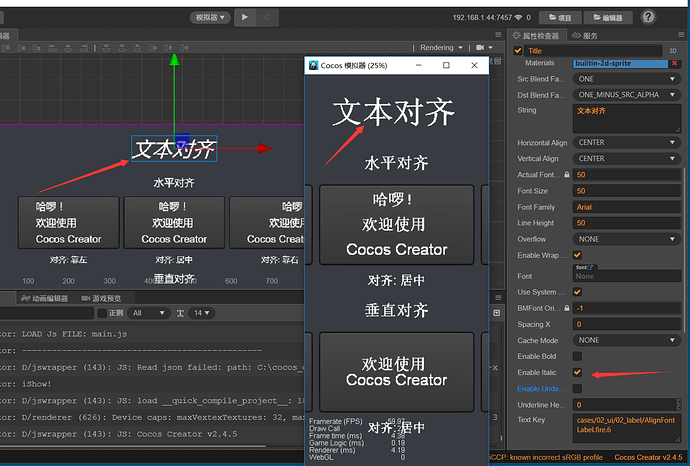The image size is (690, 466).
Task: Click the Line Height value field
Action: (x=627, y=223)
